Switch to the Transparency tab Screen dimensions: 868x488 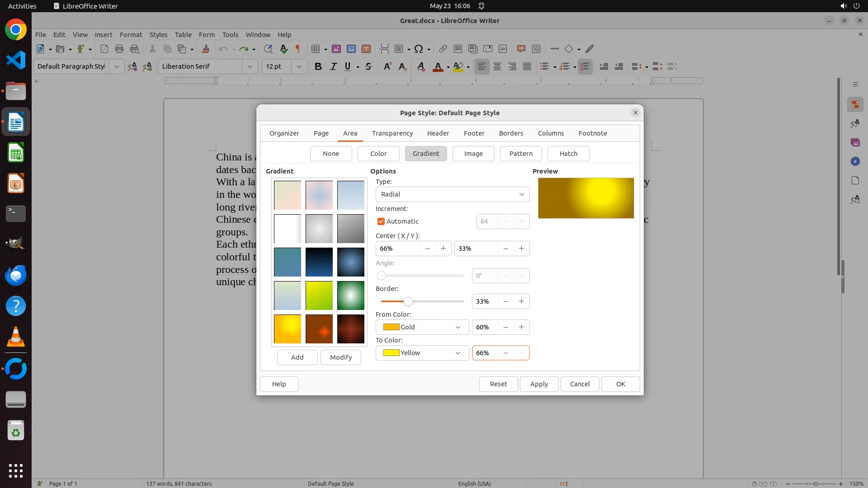(x=392, y=133)
